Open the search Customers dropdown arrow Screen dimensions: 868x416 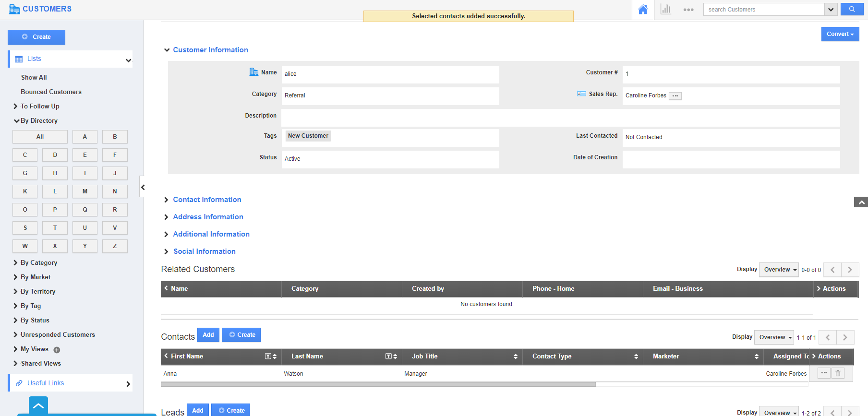click(831, 10)
